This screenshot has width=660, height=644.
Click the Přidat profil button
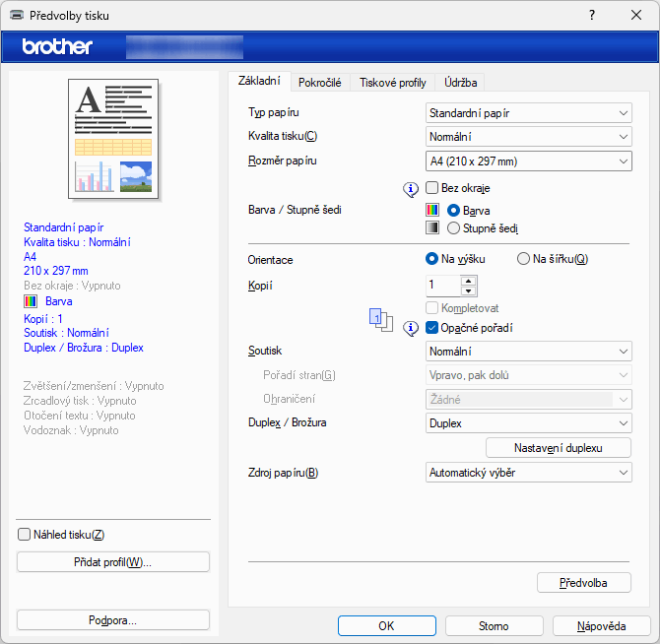(x=113, y=562)
